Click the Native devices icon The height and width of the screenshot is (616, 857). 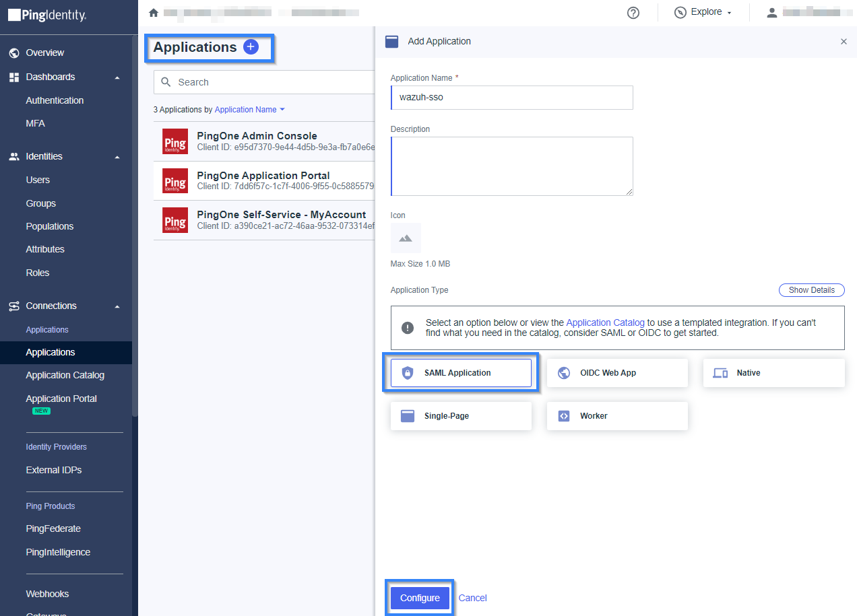[720, 373]
